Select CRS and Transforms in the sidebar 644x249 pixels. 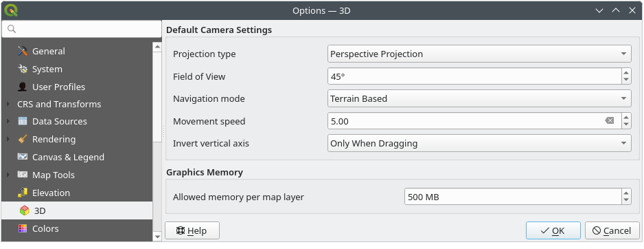tap(59, 104)
